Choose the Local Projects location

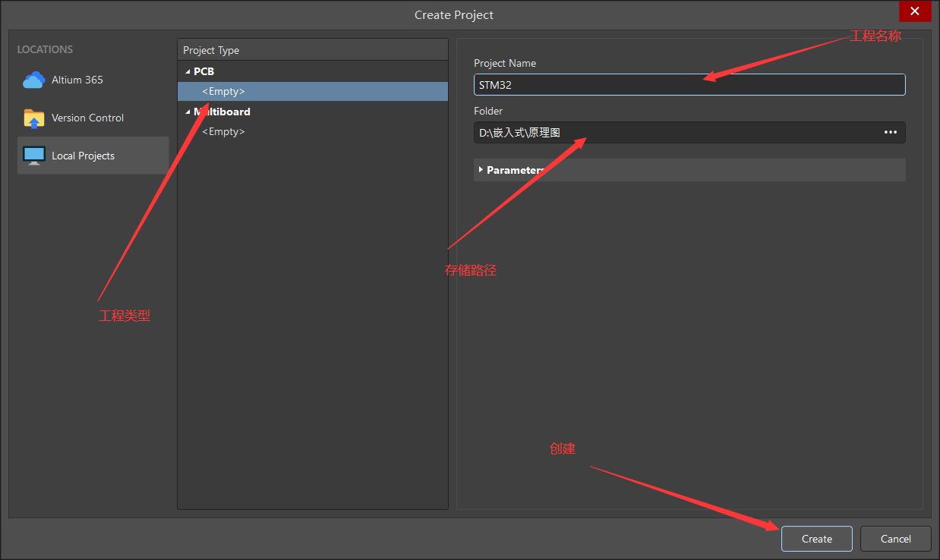click(93, 156)
